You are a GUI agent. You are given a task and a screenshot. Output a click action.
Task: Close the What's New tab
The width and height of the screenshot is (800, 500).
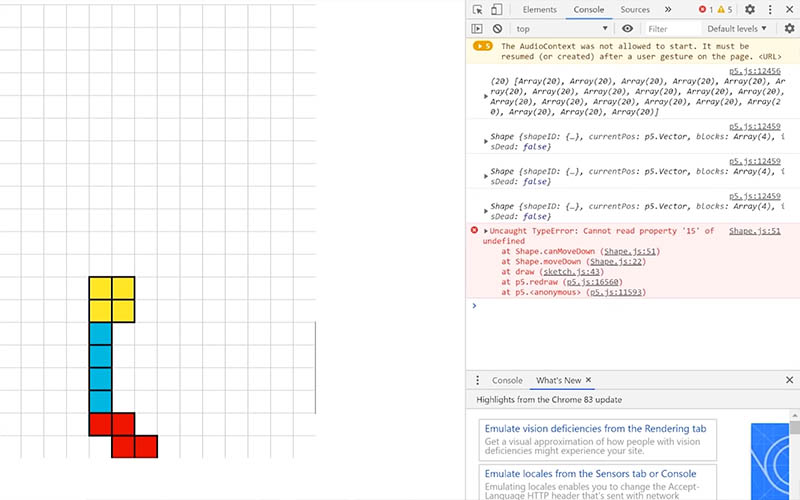click(x=588, y=380)
